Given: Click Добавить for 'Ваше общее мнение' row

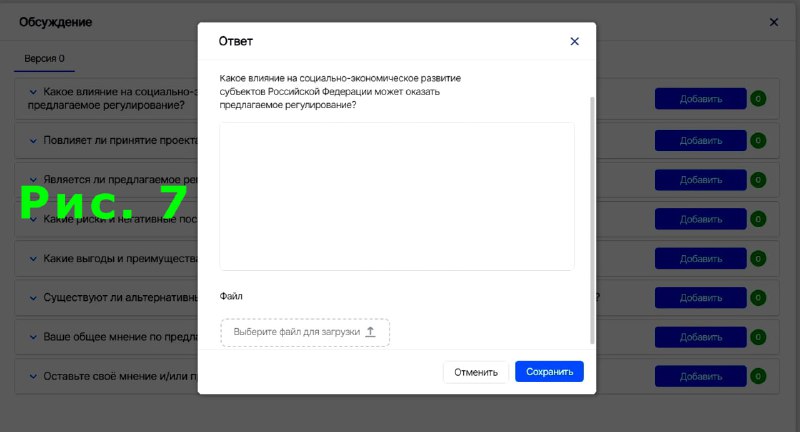Looking at the screenshot, I should click(701, 337).
